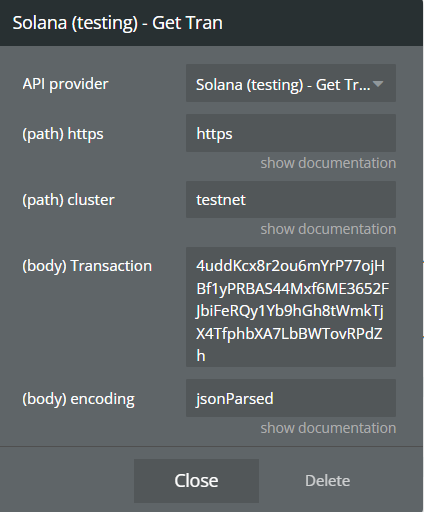Show documentation for the encoding parameter
Viewport: 424px width, 512px height.
point(328,428)
